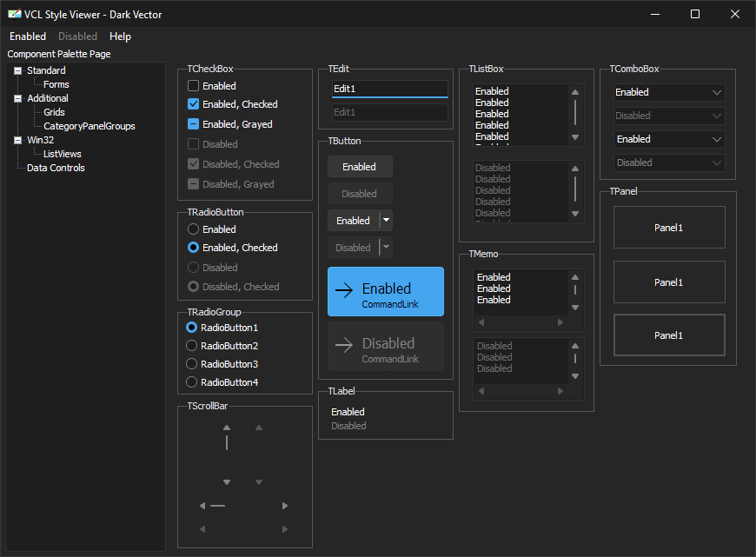The height and width of the screenshot is (557, 756).
Task: Select Data Controls tree item
Action: click(x=56, y=168)
